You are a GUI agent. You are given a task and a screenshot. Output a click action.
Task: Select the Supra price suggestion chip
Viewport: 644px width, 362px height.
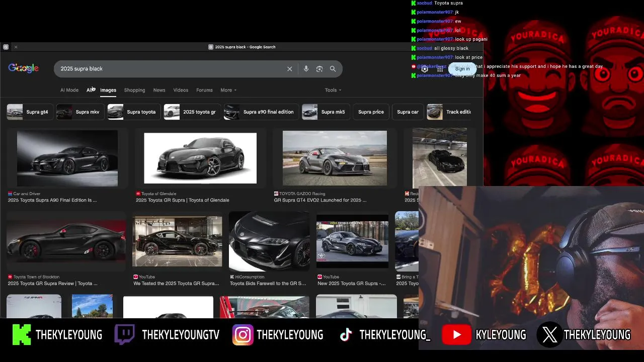click(x=371, y=112)
